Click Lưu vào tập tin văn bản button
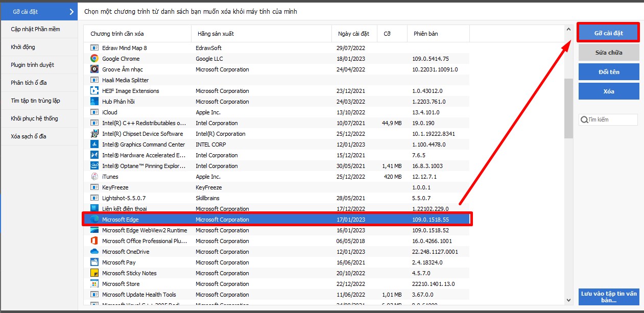The image size is (644, 313). pos(608,297)
